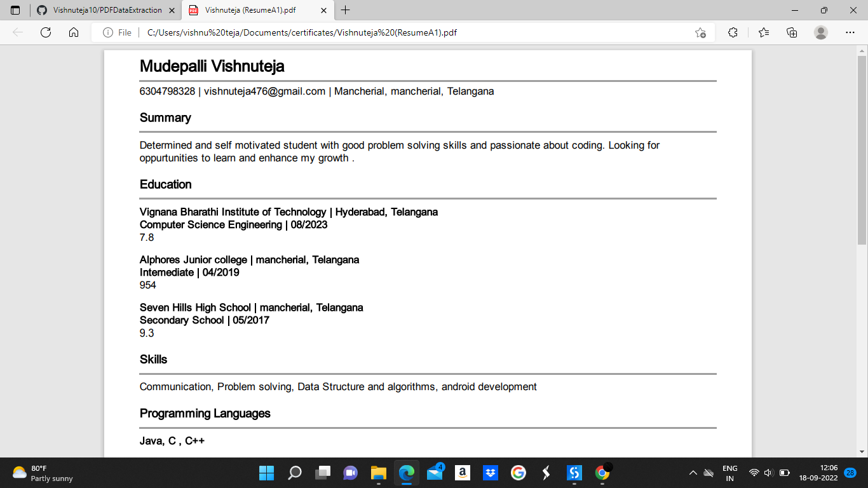Toggle the Wi-Fi status icon
The image size is (868, 488).
click(754, 473)
